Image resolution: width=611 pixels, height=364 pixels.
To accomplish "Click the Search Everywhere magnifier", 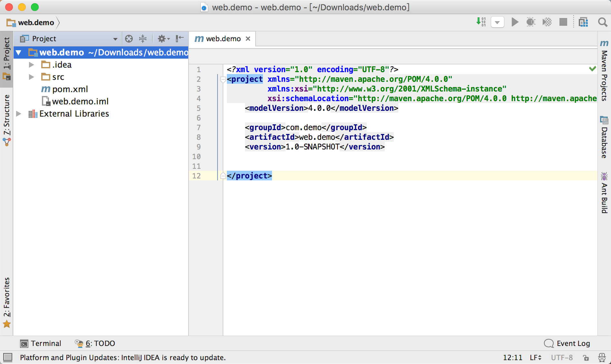I will tap(603, 22).
